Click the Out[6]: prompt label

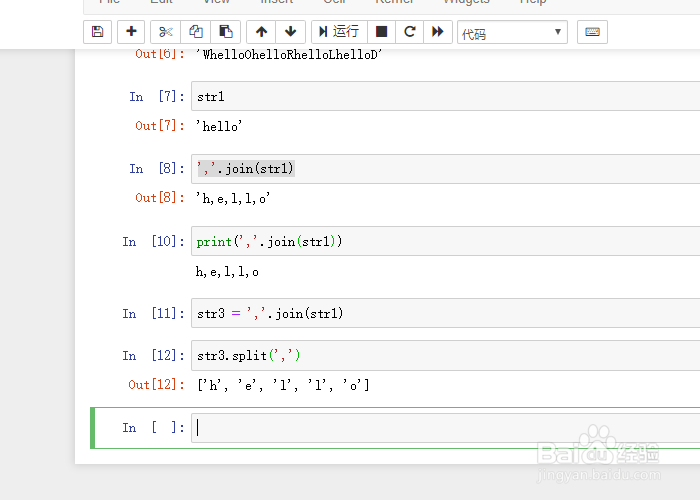(x=160, y=54)
